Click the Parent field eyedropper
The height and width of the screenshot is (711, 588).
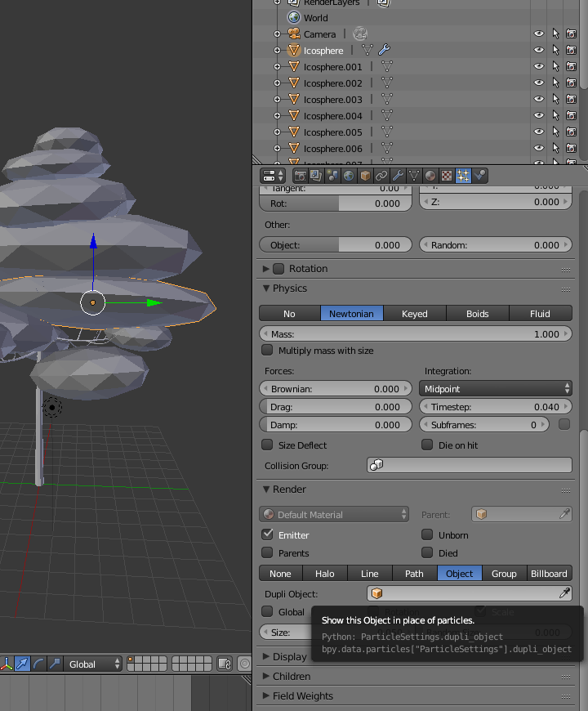point(564,514)
